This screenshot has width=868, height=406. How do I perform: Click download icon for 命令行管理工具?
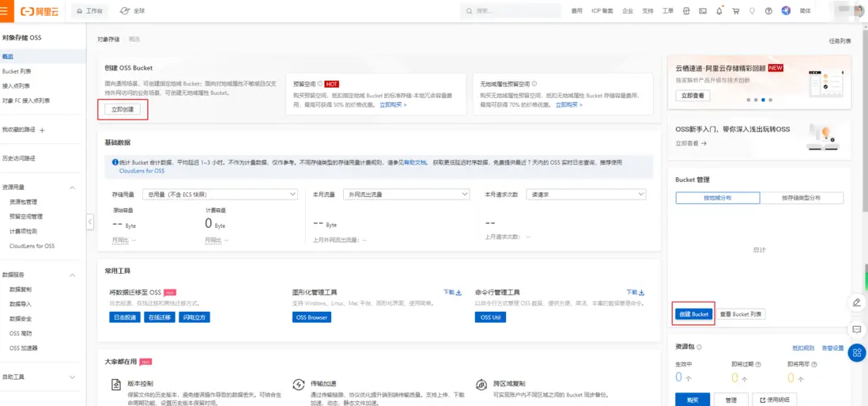pos(642,293)
